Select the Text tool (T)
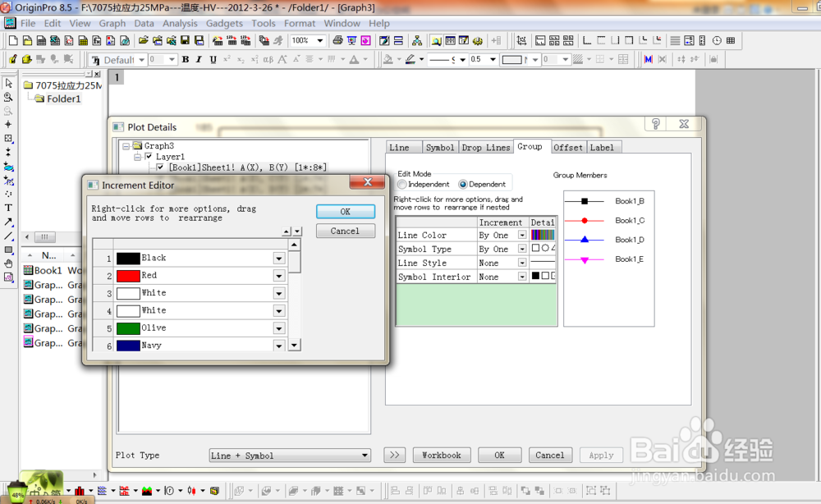The height and width of the screenshot is (504, 821). (x=8, y=207)
